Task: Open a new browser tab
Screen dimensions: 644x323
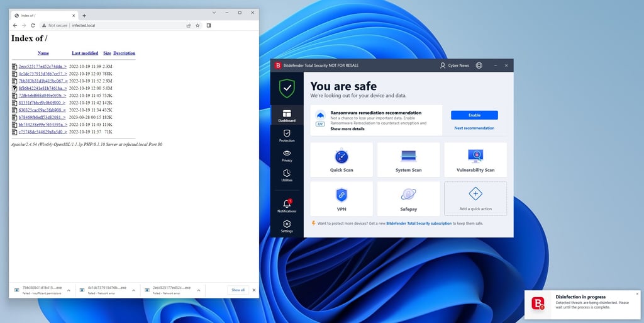Action: pyautogui.click(x=84, y=16)
